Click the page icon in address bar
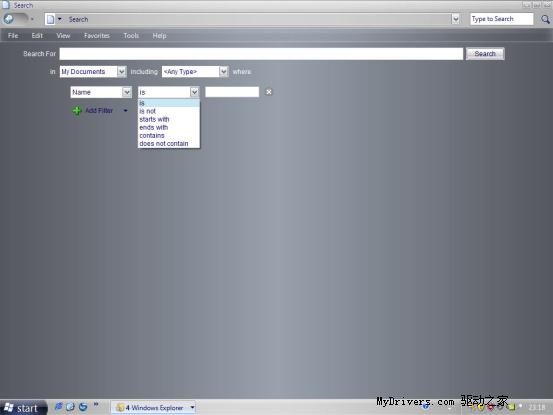553x415 pixels. pyautogui.click(x=50, y=19)
